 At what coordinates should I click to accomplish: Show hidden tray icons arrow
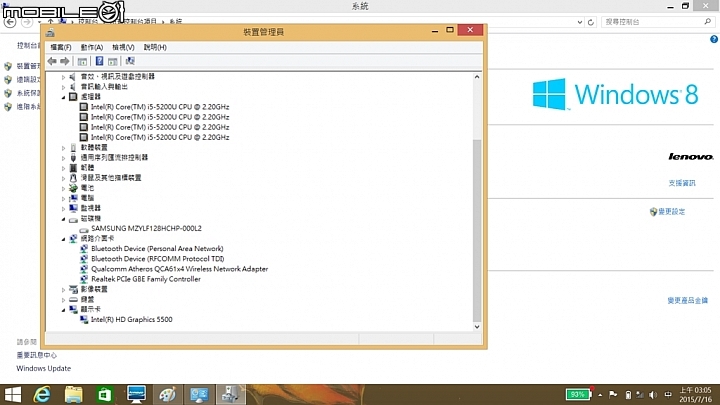pos(600,395)
